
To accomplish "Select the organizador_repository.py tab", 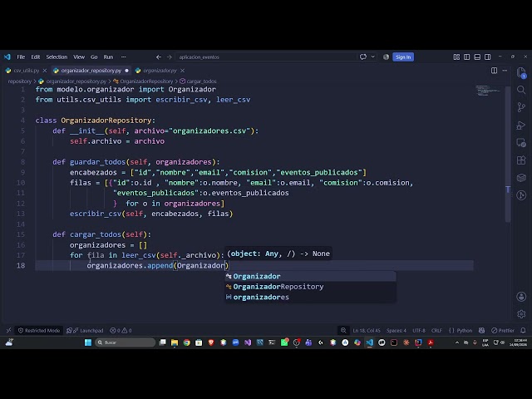I will point(91,71).
